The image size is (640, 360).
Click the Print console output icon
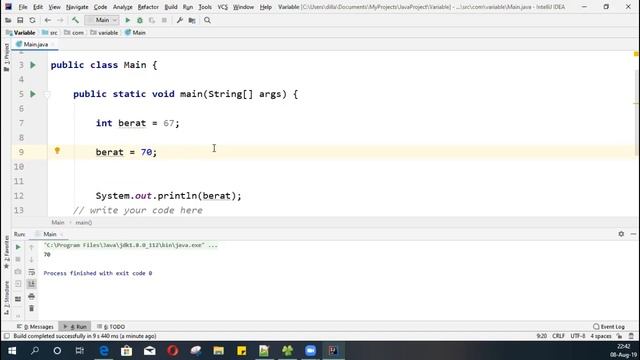click(x=31, y=296)
